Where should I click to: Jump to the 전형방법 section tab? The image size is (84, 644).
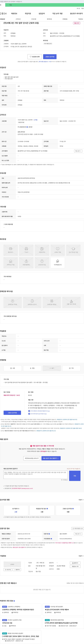(x=65, y=19)
